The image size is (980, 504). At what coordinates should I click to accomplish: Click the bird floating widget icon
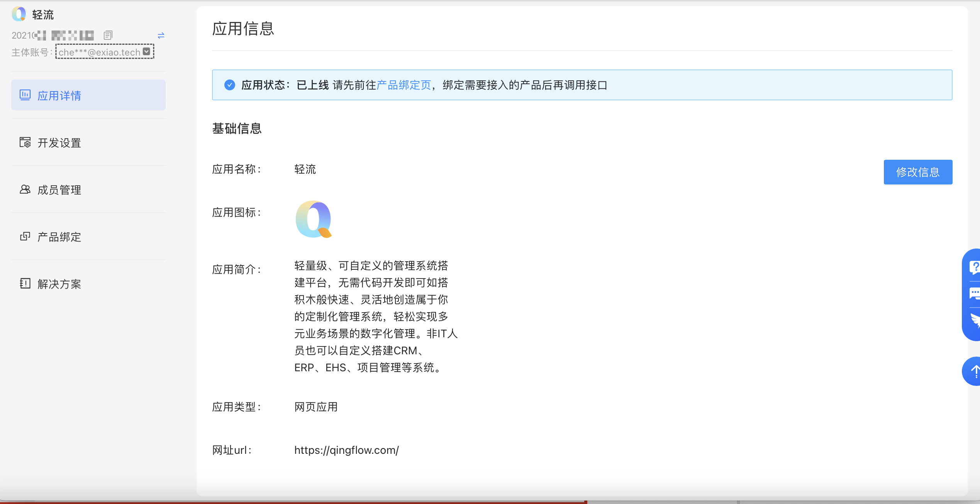coord(975,321)
